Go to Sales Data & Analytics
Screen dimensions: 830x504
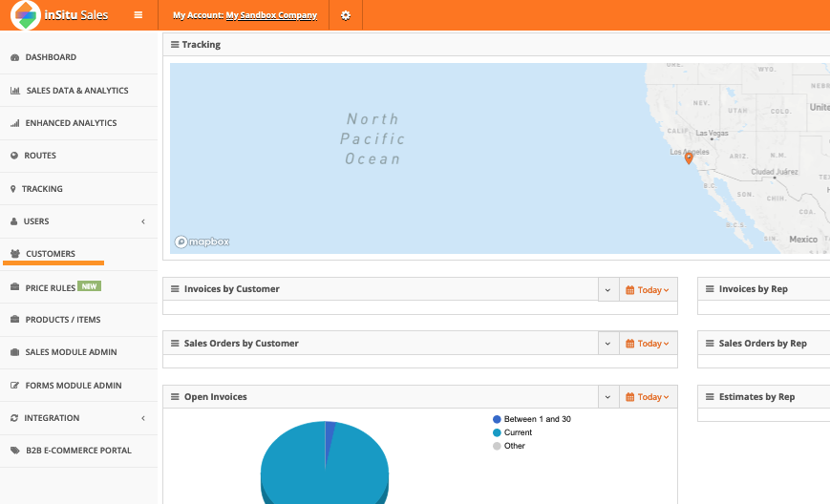click(76, 91)
